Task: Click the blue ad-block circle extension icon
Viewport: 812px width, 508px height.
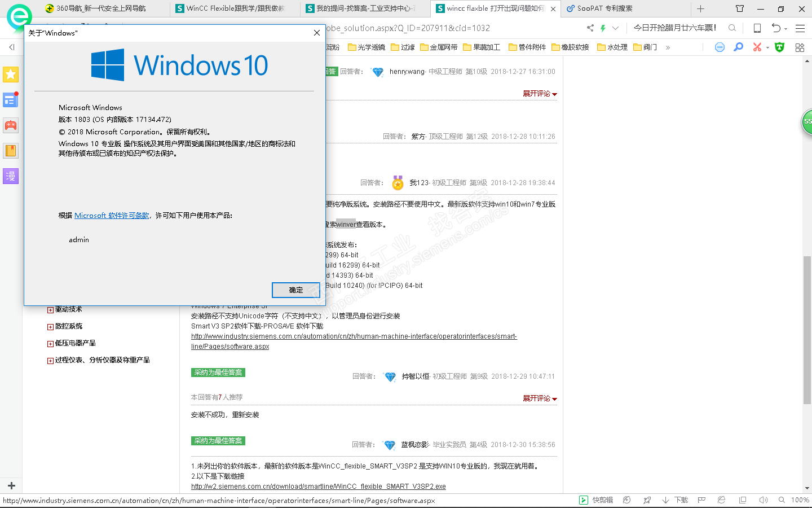Action: (720, 47)
